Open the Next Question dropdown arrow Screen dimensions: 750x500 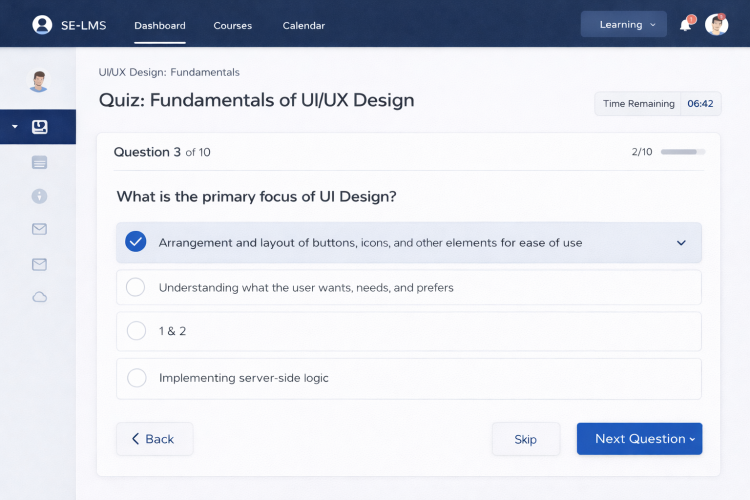click(692, 439)
